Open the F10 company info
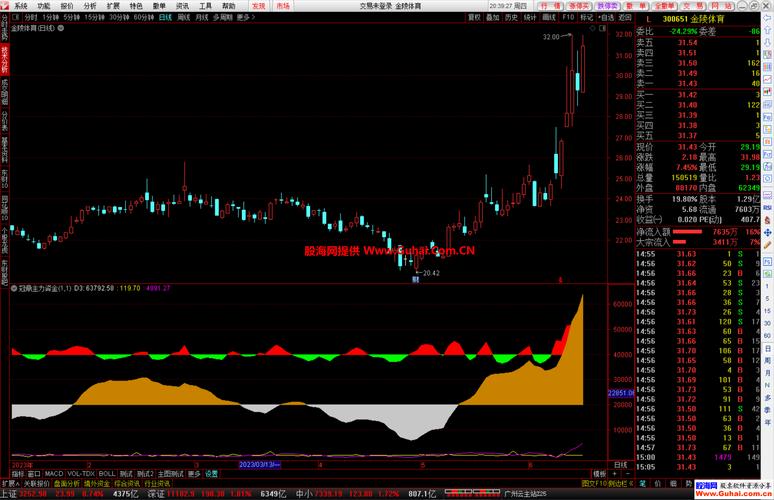Viewport: 774px width, 500px height. pyautogui.click(x=568, y=17)
